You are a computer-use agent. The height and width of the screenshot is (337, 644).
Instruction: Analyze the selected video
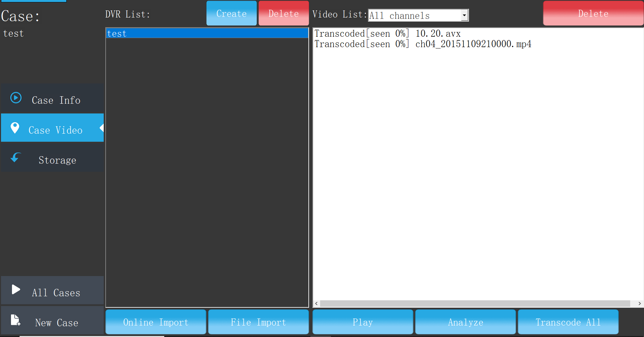(x=465, y=322)
